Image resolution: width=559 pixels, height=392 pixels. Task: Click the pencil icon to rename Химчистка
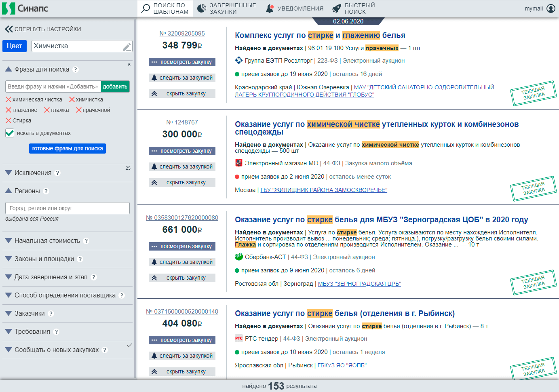(127, 47)
